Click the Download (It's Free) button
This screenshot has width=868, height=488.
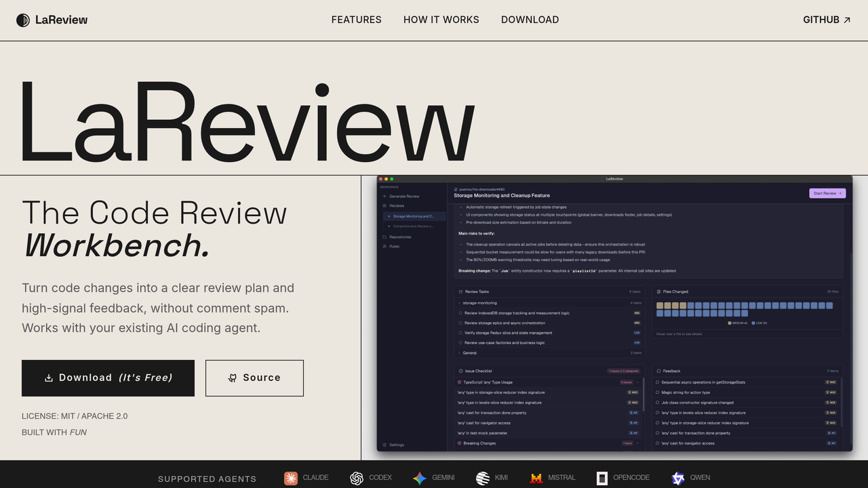108,378
